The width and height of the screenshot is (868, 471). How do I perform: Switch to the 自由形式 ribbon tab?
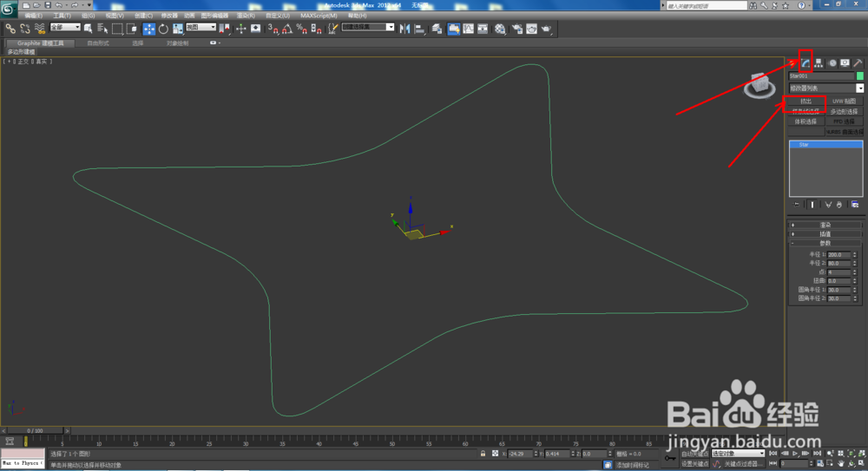coord(98,43)
